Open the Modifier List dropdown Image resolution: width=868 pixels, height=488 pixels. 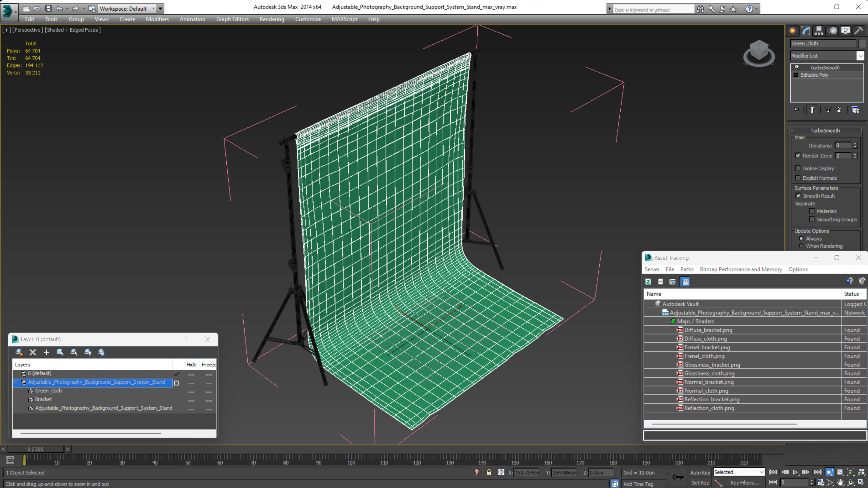pos(861,56)
